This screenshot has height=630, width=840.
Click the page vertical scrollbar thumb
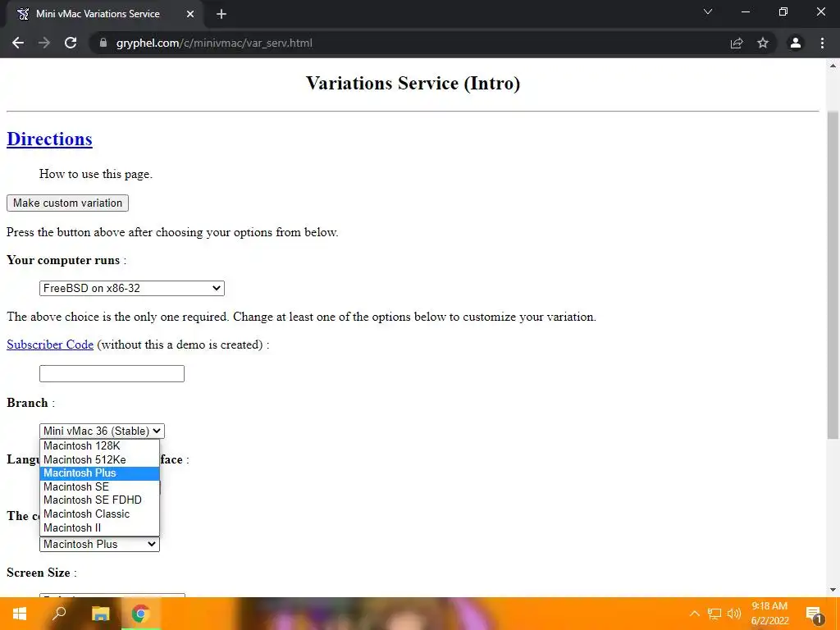[x=833, y=274]
